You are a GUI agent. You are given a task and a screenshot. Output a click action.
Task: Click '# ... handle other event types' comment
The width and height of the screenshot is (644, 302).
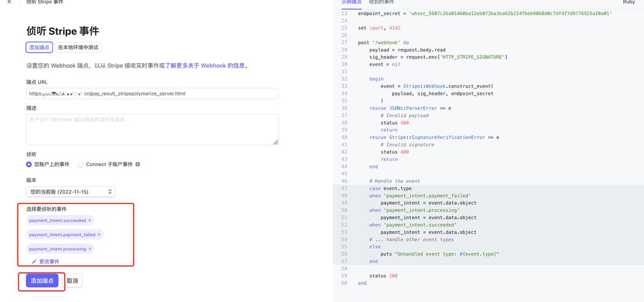click(411, 240)
